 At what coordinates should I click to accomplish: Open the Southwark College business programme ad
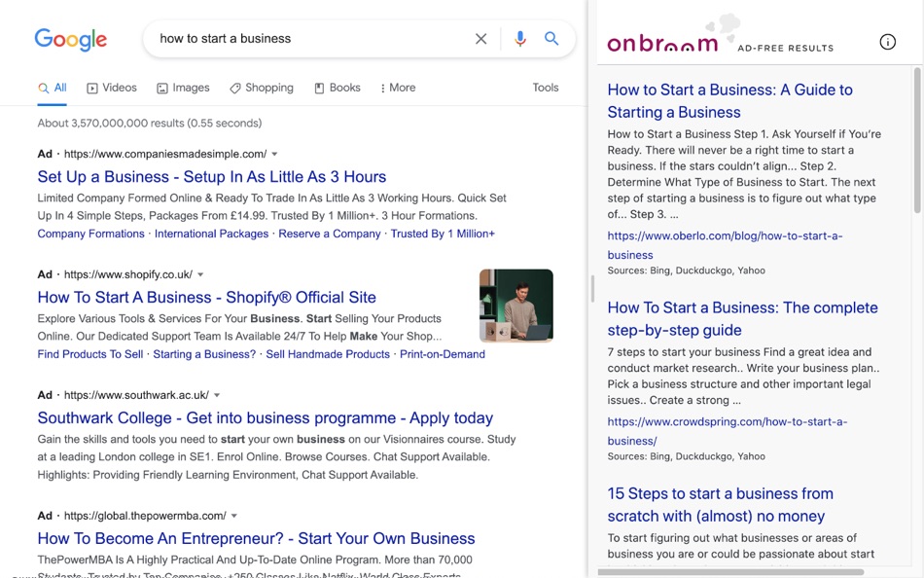pyautogui.click(x=266, y=418)
